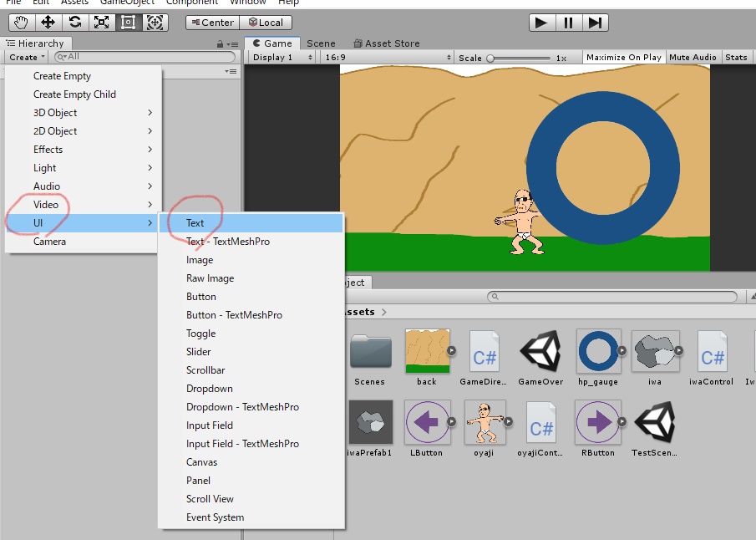Select the Move tool

(x=48, y=23)
